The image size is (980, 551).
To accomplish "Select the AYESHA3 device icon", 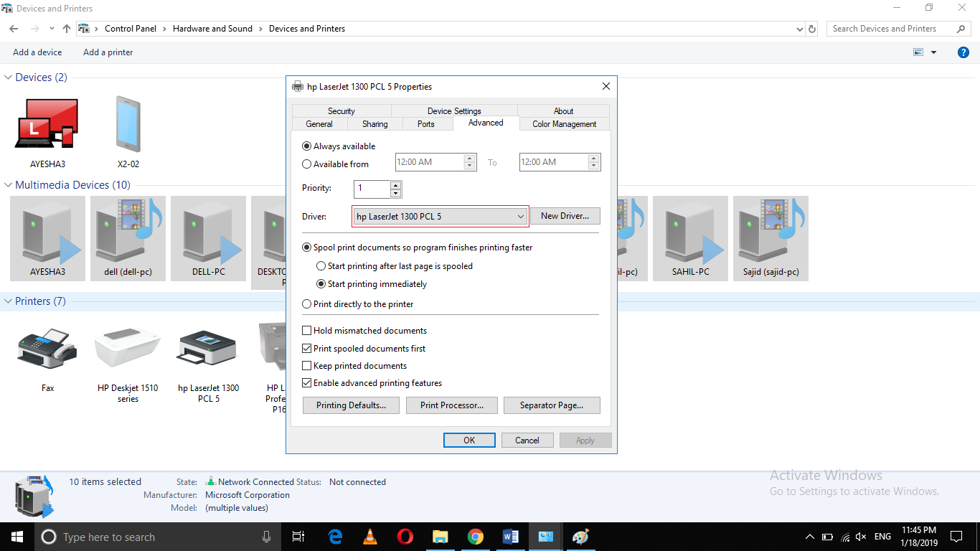I will [47, 123].
